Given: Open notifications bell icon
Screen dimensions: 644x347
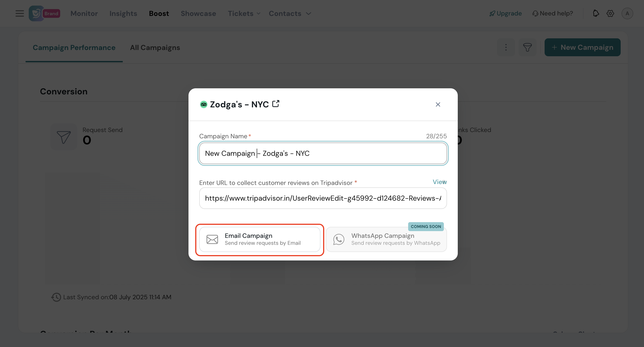Looking at the screenshot, I should coord(596,13).
